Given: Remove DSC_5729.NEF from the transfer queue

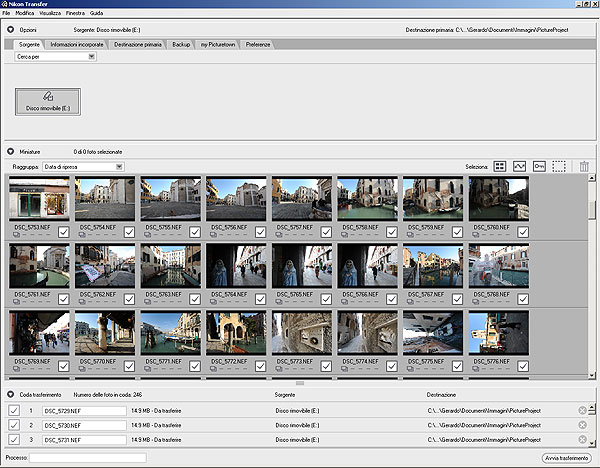Looking at the screenshot, I should [x=582, y=411].
